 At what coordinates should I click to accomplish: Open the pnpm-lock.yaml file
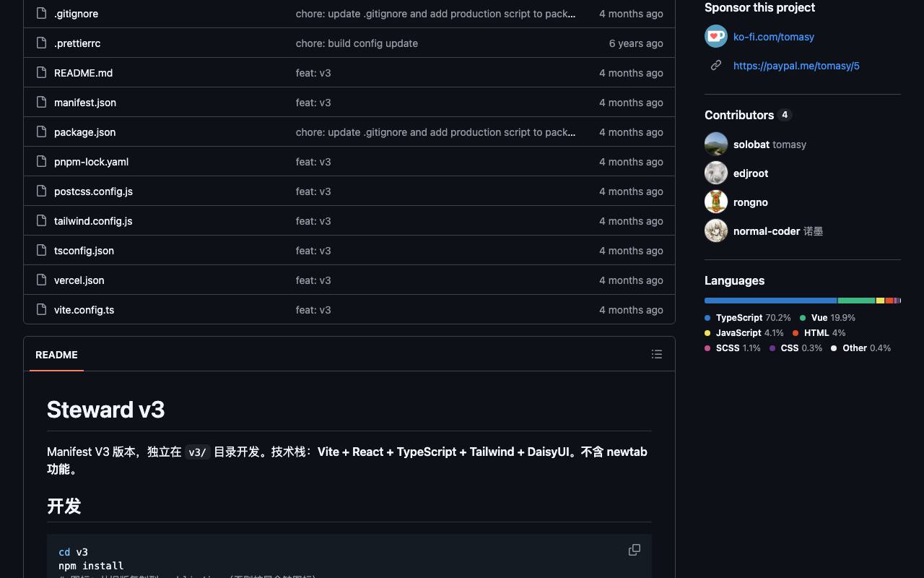point(91,162)
